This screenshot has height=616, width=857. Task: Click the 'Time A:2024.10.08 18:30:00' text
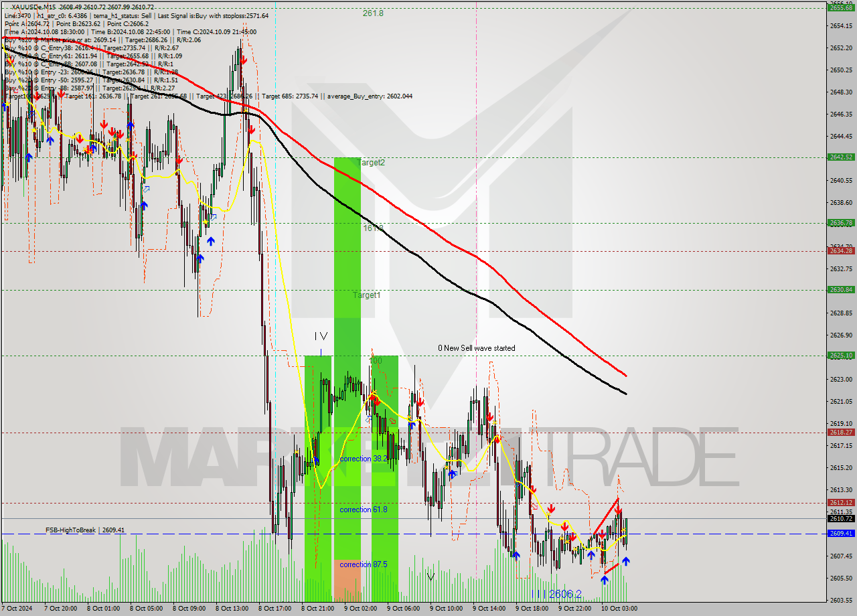click(x=44, y=31)
